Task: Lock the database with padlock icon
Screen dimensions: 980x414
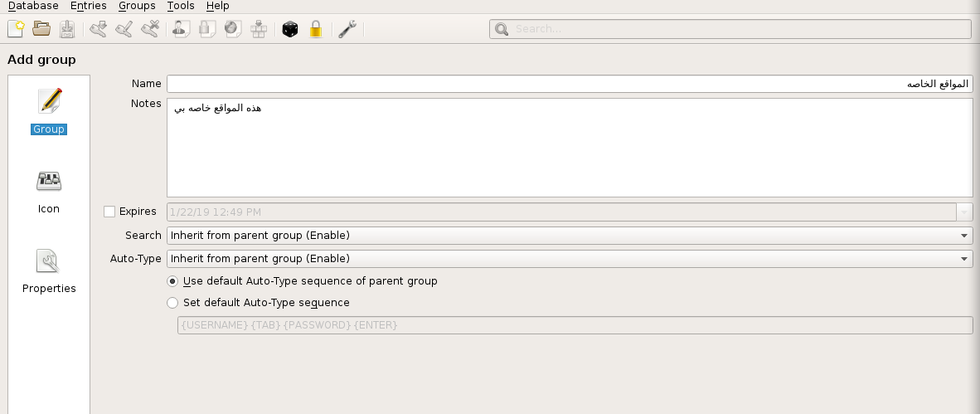Action: point(315,29)
